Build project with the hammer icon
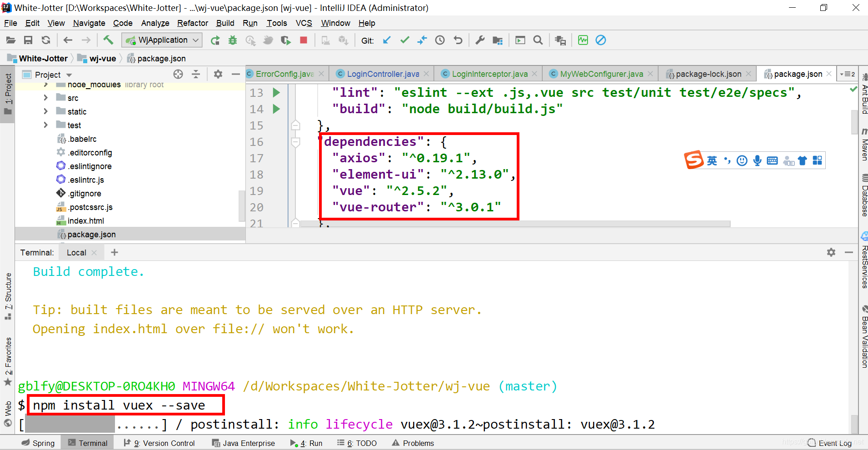The height and width of the screenshot is (450, 868). point(108,40)
